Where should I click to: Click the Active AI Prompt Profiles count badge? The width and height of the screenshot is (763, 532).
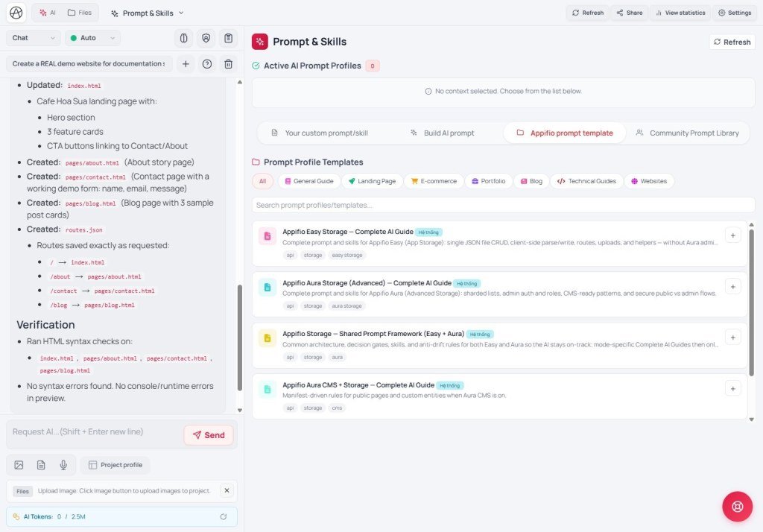373,66
